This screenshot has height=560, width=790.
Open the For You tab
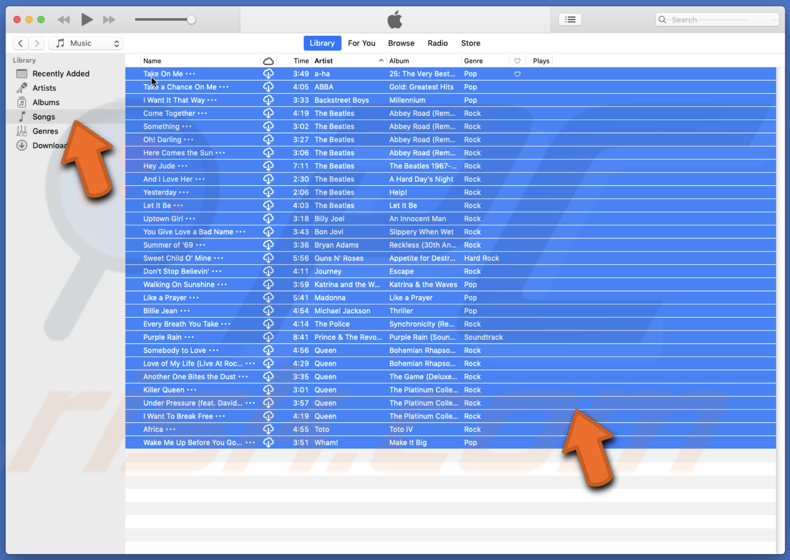pos(361,43)
